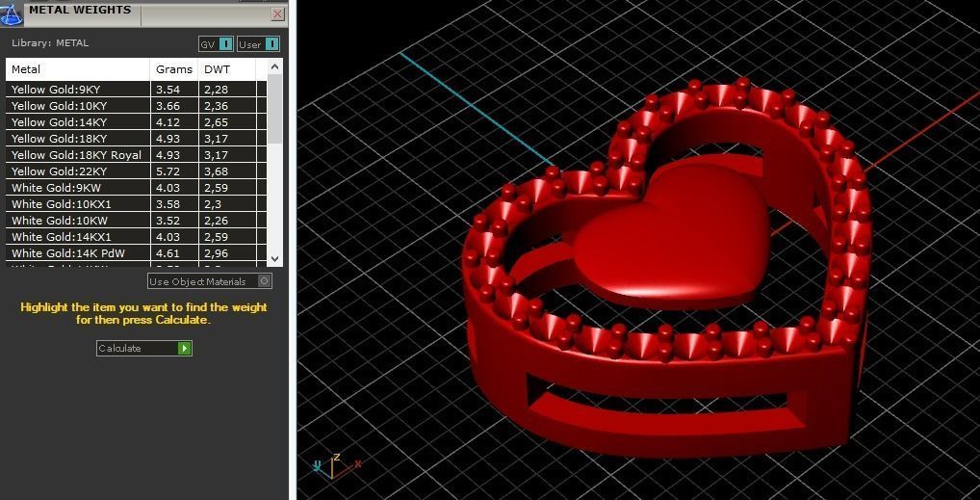Sort by the Metal column header
Screen dimensions: 980x500
(x=78, y=69)
